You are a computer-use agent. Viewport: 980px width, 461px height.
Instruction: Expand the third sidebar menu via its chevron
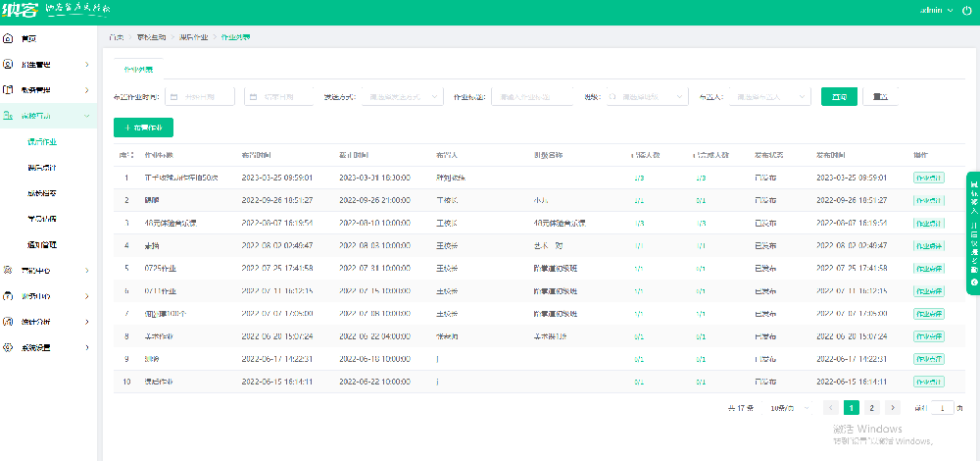coord(87,90)
